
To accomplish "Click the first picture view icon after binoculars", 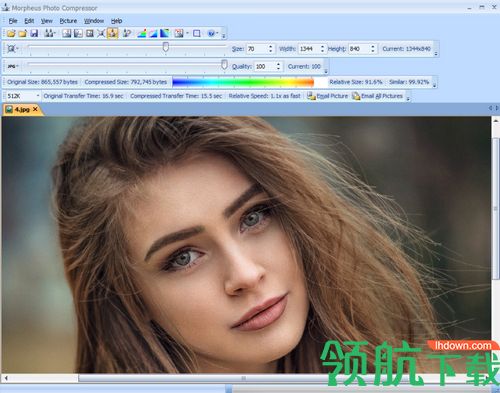I will (x=67, y=33).
